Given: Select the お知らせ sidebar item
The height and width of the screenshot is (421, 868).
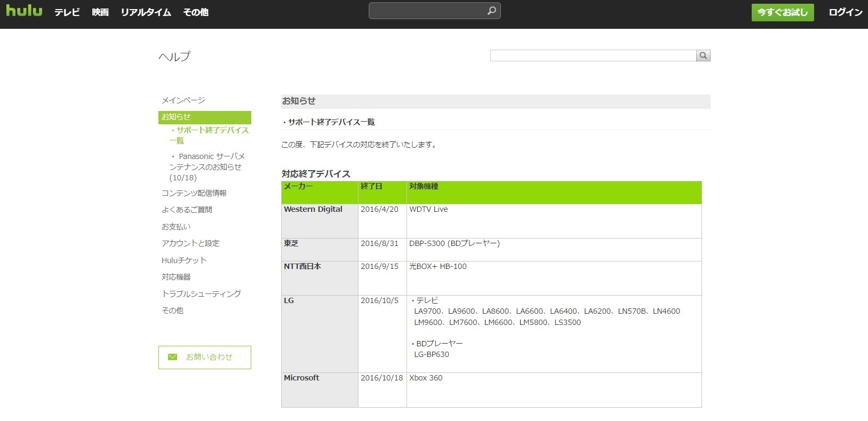Looking at the screenshot, I should click(x=205, y=117).
